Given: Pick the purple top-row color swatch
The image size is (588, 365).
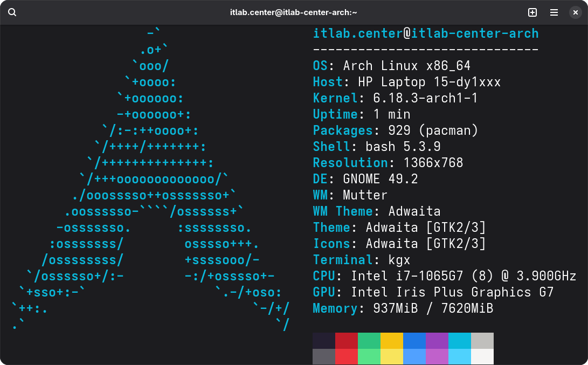Looking at the screenshot, I should tap(437, 340).
